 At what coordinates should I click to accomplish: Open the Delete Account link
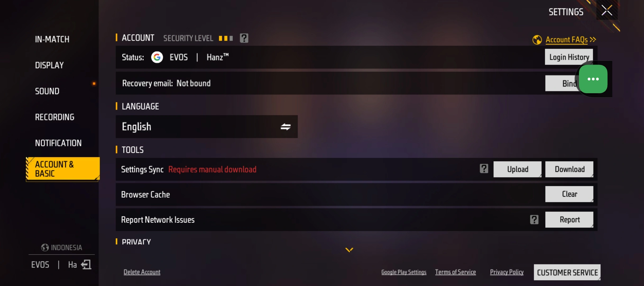coord(142,272)
